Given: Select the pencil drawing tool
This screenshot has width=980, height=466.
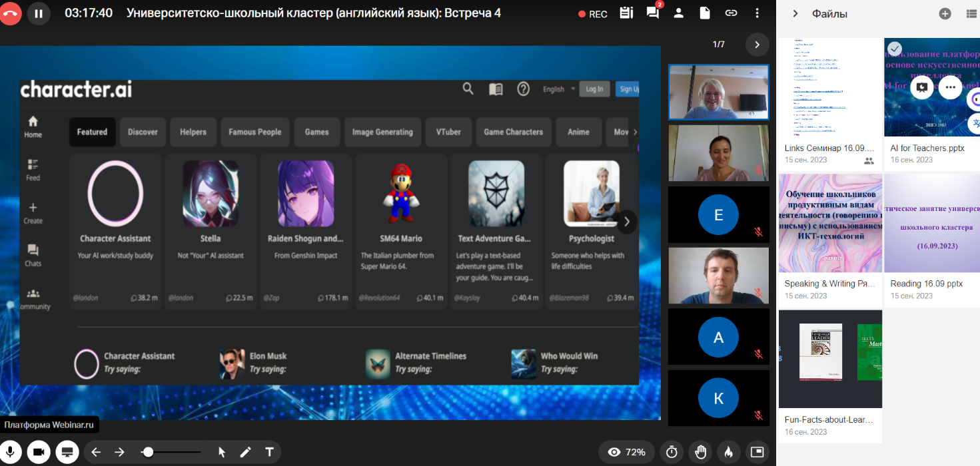Looking at the screenshot, I should (245, 452).
